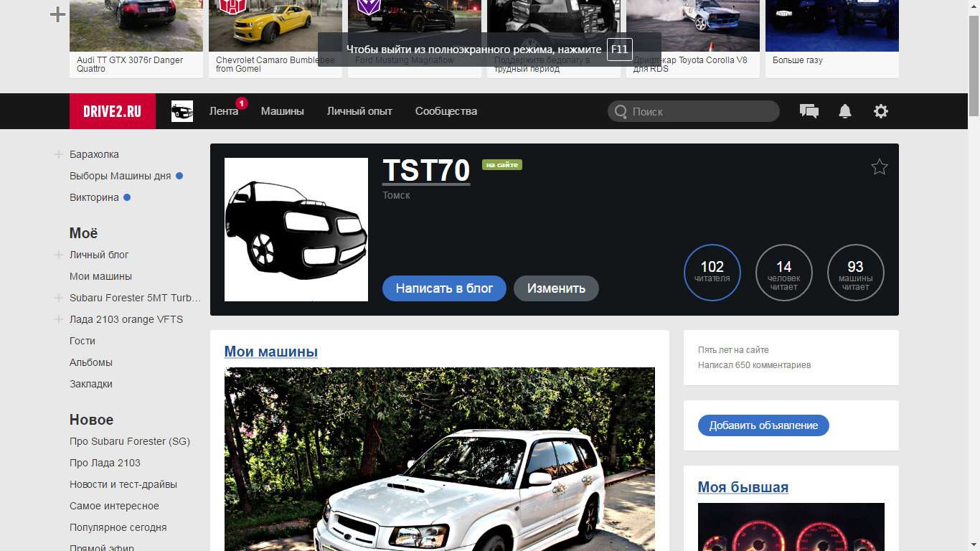This screenshot has width=980, height=551.
Task: Expand the Личный блог sidebar item
Action: 59,255
